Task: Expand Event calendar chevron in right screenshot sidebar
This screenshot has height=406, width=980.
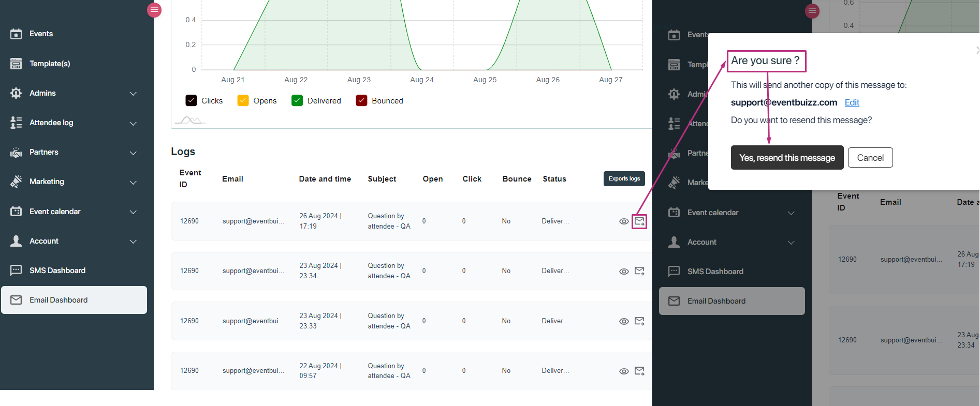Action: [x=791, y=213]
